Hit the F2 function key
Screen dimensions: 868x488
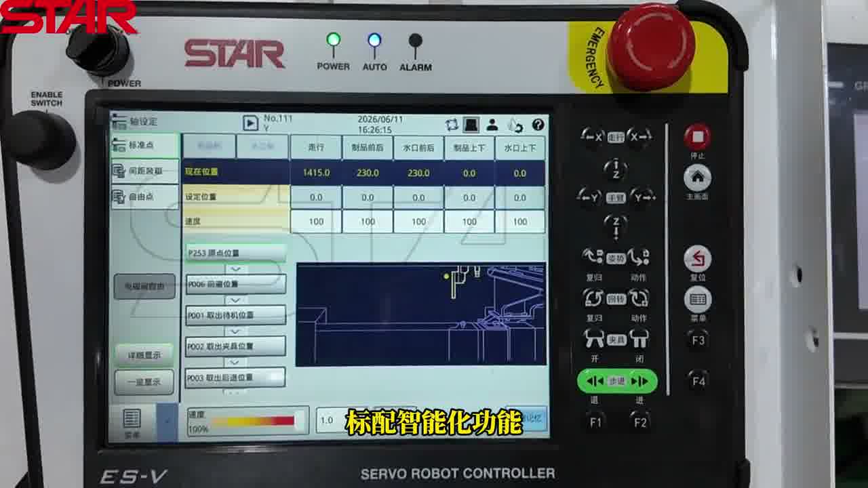(639, 422)
